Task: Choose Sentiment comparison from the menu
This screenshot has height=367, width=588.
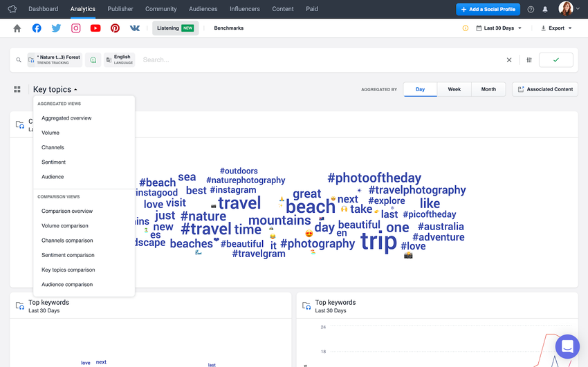Action: point(68,255)
